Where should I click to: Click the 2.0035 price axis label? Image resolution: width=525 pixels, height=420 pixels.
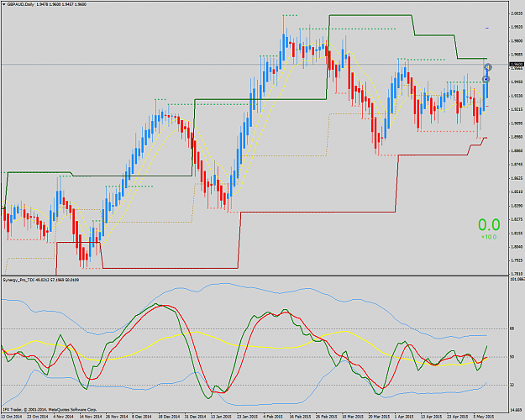tap(517, 13)
